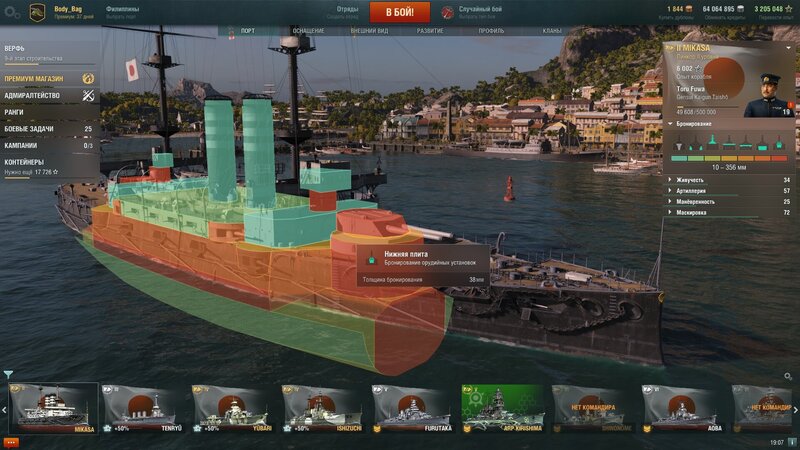
Task: Switch to the Кланы tab
Action: 552,31
